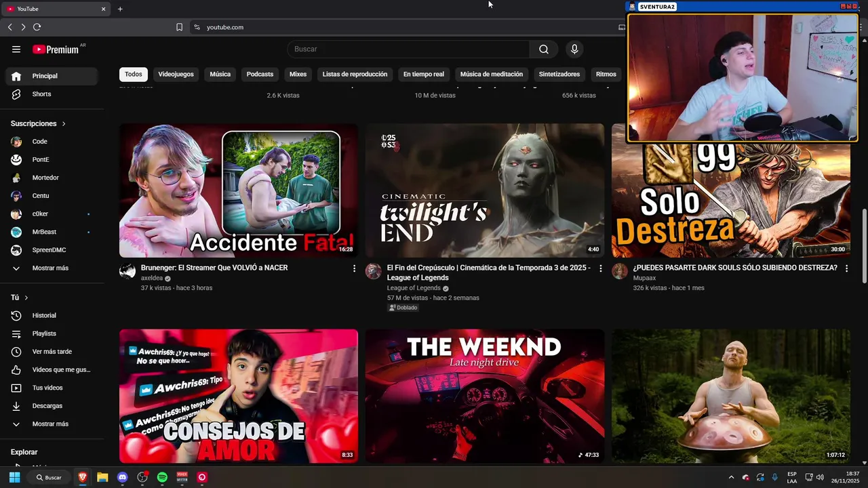Select the Música filter chip
Viewport: 868px width, 488px height.
click(x=220, y=75)
